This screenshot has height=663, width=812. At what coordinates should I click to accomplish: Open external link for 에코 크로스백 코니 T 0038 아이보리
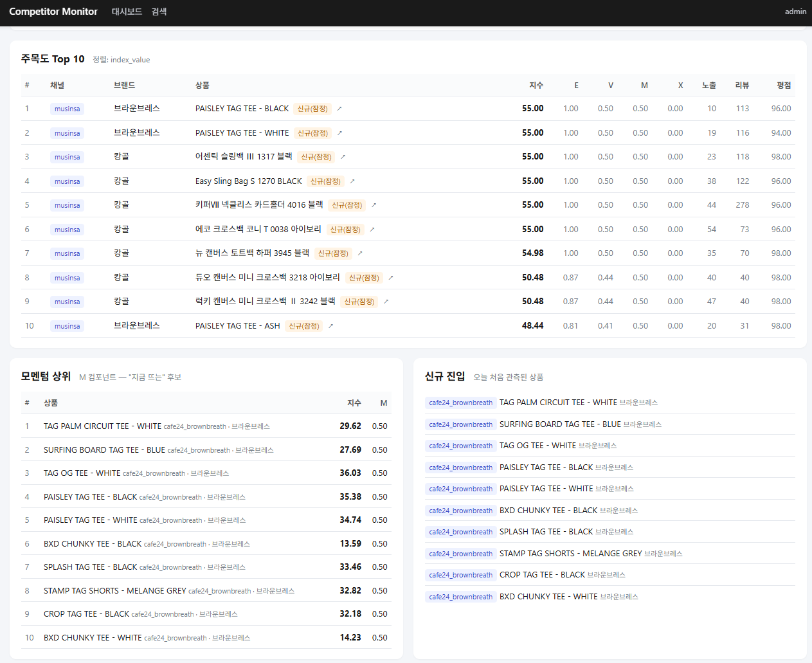[372, 230]
